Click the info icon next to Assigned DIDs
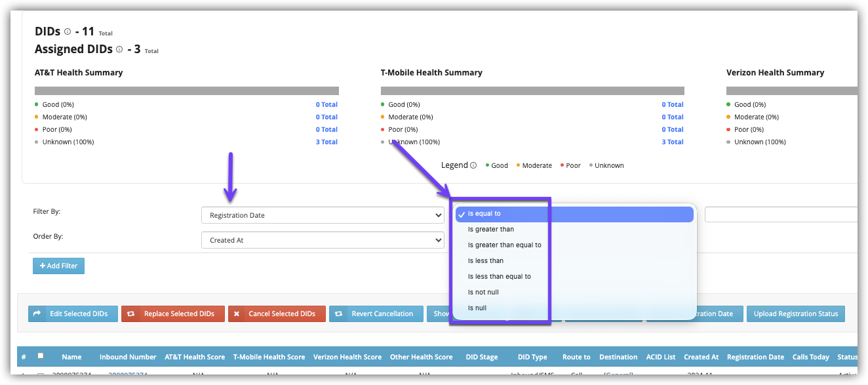 [x=119, y=49]
